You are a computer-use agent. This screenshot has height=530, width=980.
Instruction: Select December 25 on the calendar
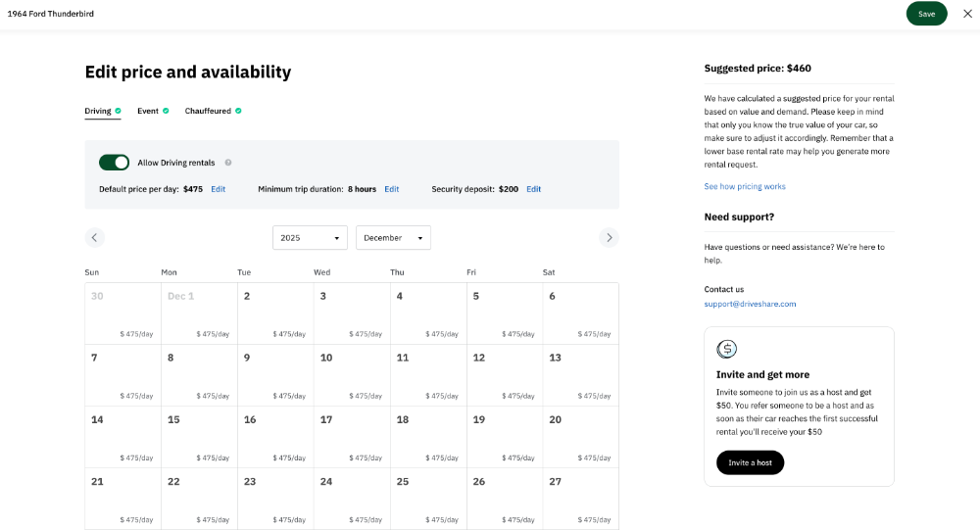tap(428, 499)
